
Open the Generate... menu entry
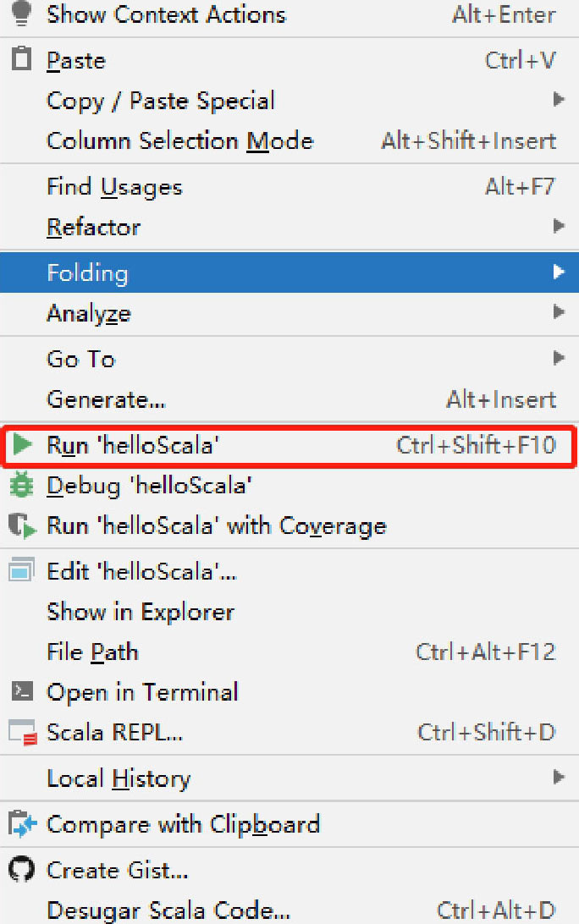click(289, 399)
